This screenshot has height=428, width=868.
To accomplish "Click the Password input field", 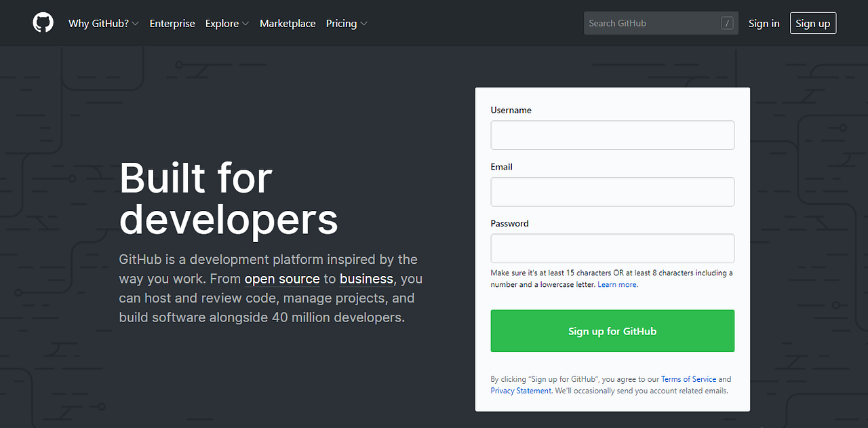I will [612, 248].
